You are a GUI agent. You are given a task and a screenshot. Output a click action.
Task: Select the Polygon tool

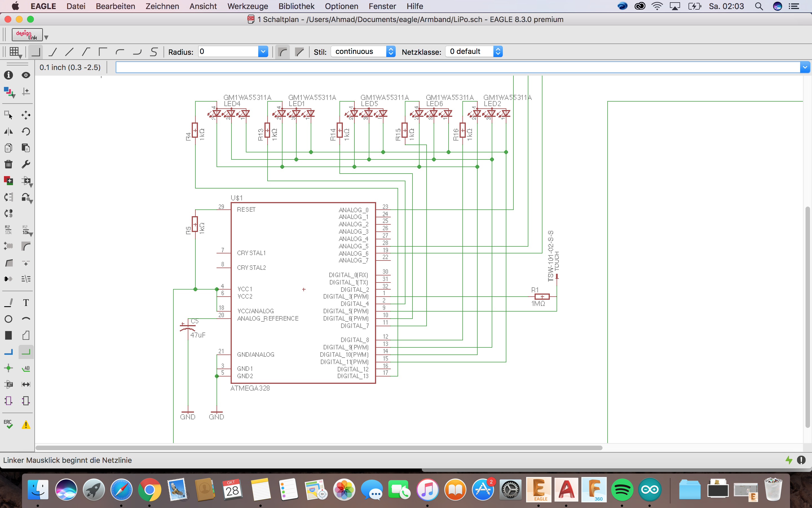click(x=26, y=335)
